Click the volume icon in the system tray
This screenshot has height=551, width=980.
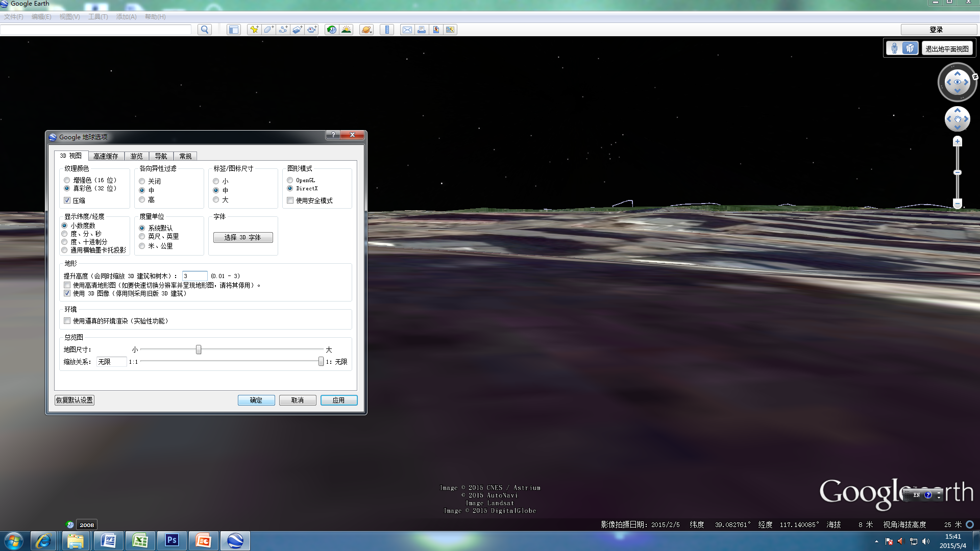926,541
